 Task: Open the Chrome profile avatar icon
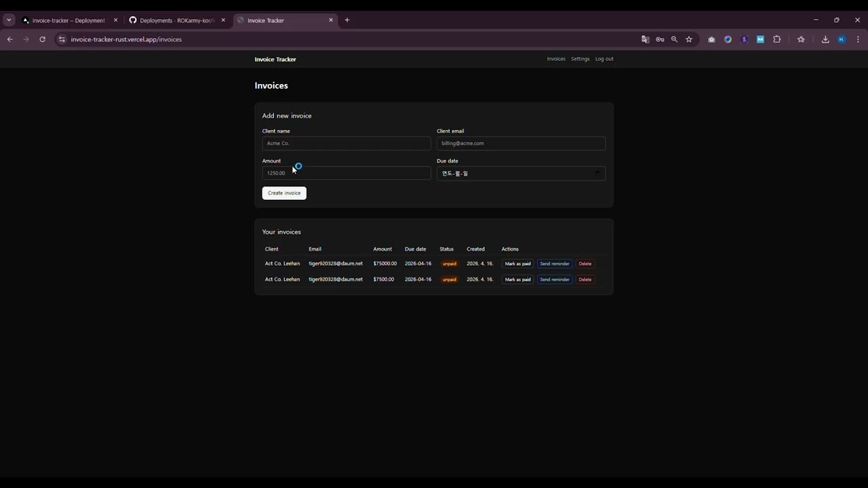[842, 39]
